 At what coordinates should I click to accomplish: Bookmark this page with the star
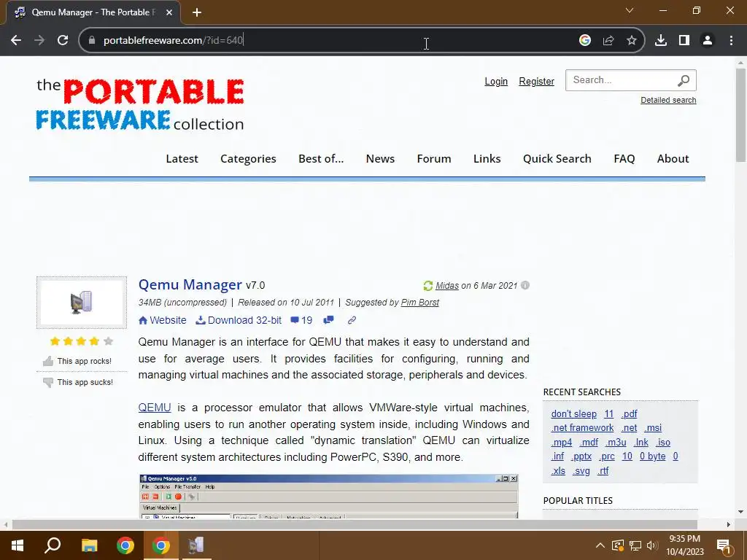click(x=631, y=41)
